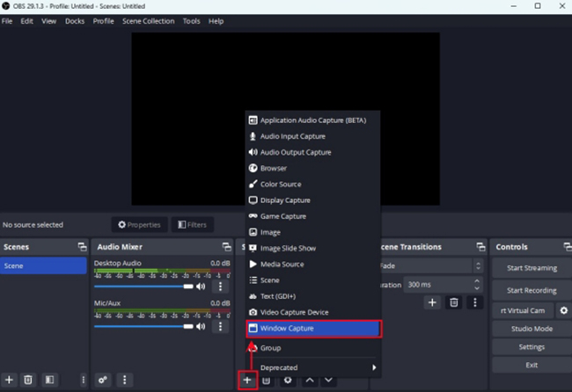Remove selected scene with trash icon
The width and height of the screenshot is (572, 392).
coord(28,380)
